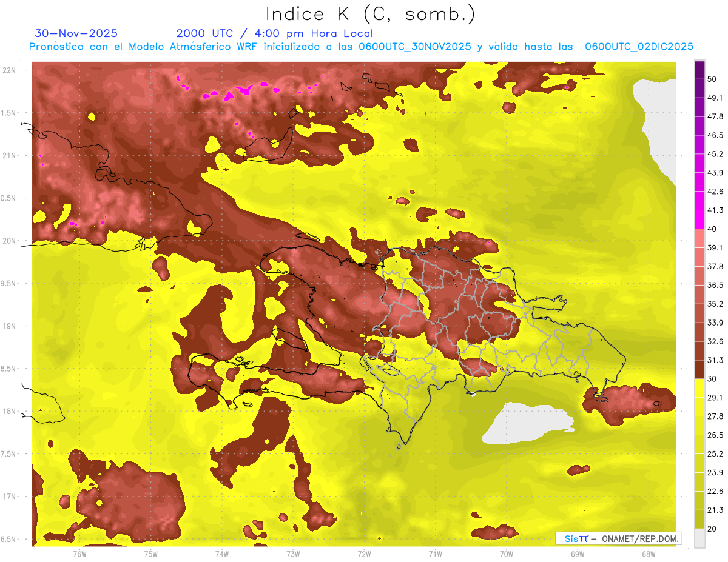Click the colorbar value '33.9'
This screenshot has height=562, width=728.
click(x=715, y=323)
